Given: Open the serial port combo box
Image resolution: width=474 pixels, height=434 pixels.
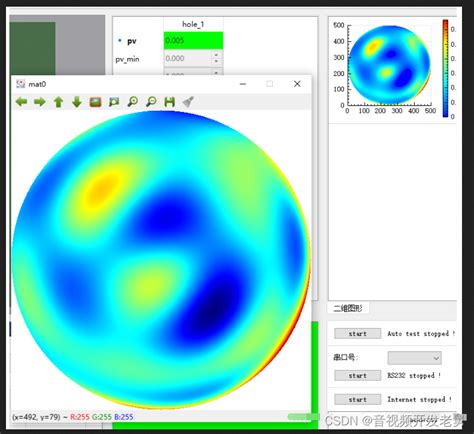Looking at the screenshot, I should (x=414, y=358).
